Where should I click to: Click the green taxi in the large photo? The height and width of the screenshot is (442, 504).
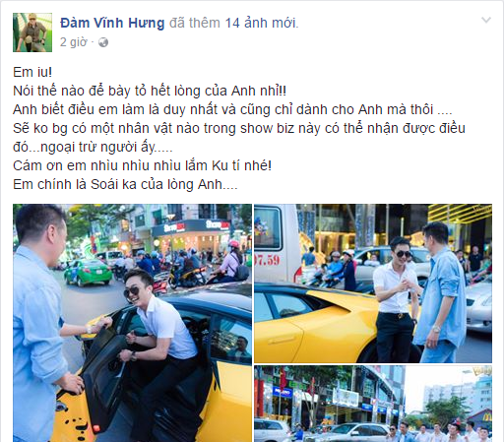[x=88, y=273]
